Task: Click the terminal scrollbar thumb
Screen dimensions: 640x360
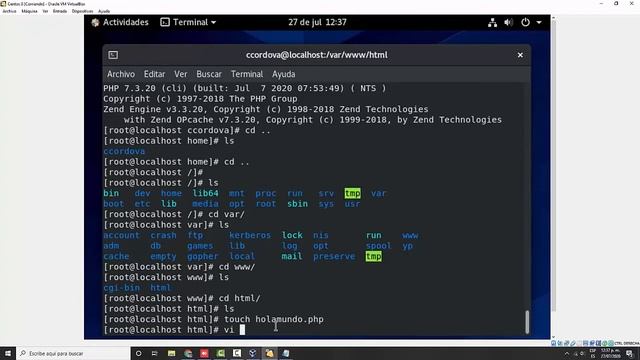Action: [527, 322]
